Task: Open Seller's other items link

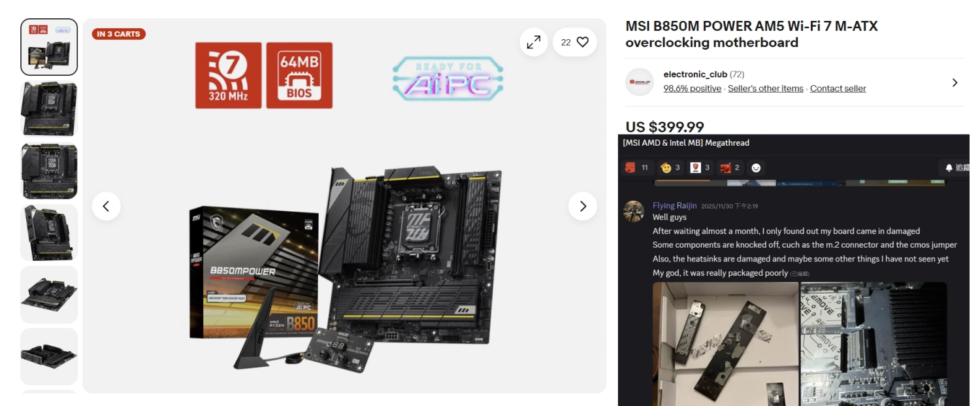Action: coord(766,88)
